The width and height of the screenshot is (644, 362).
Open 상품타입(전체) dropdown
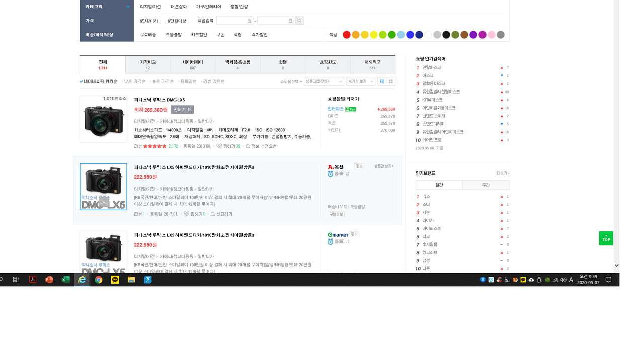click(x=324, y=81)
